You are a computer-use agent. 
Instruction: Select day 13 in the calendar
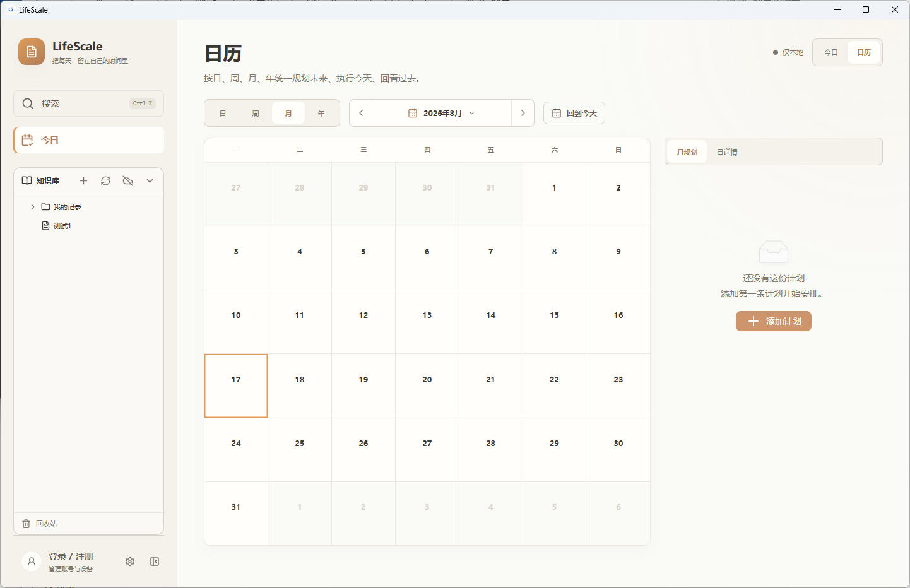427,322
